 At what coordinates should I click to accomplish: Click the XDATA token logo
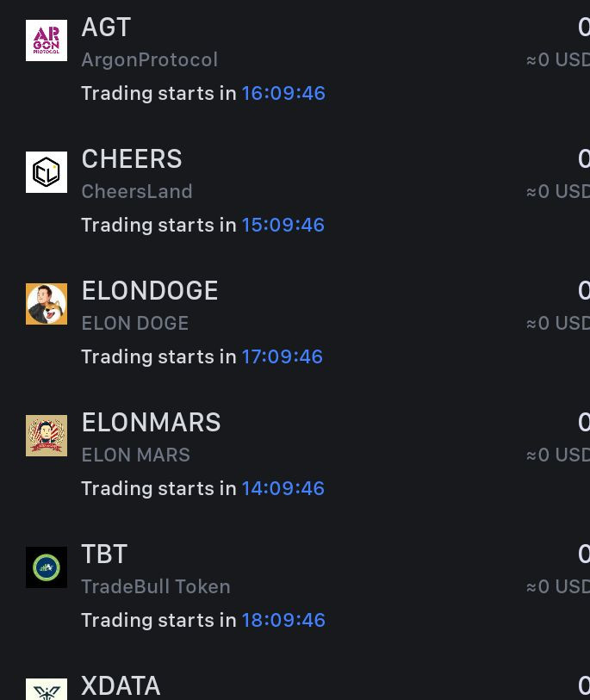pyautogui.click(x=47, y=689)
